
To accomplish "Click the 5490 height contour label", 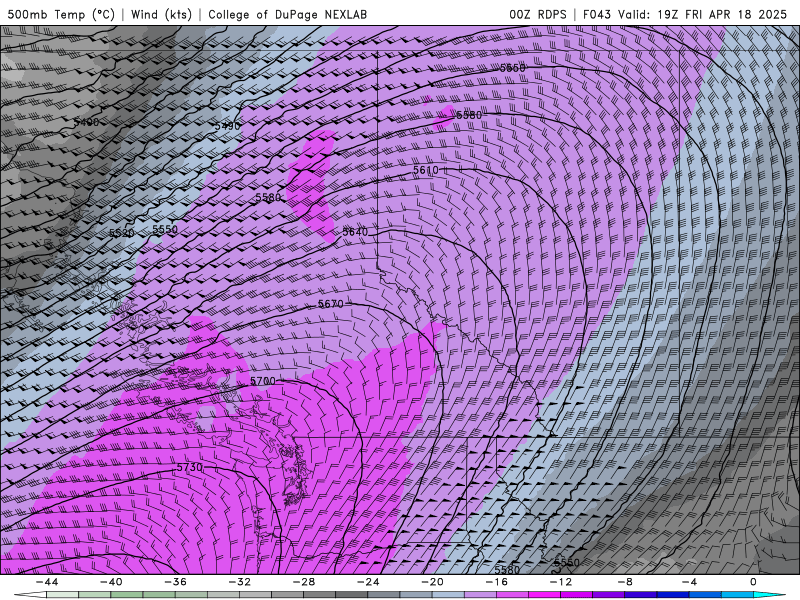I will pos(227,126).
